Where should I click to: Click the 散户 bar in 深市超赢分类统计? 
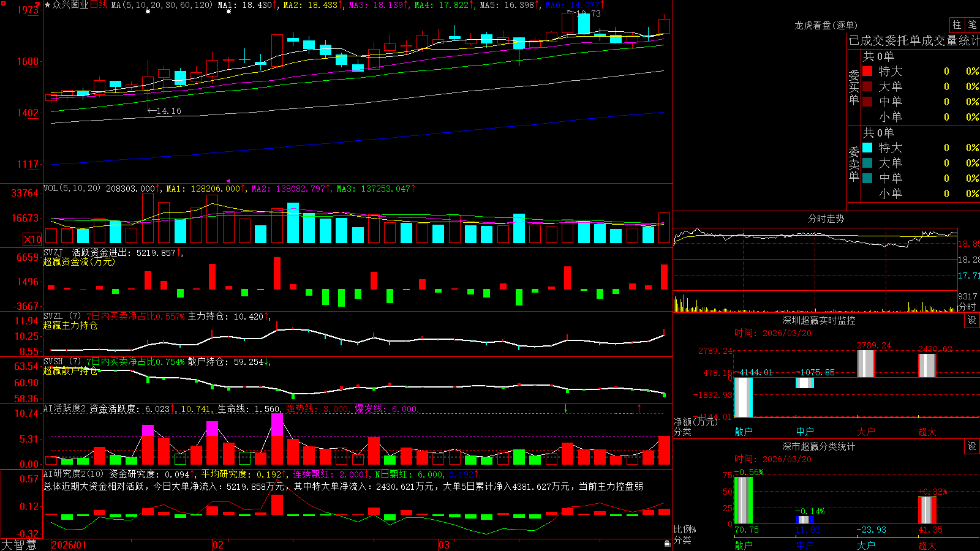pos(744,500)
